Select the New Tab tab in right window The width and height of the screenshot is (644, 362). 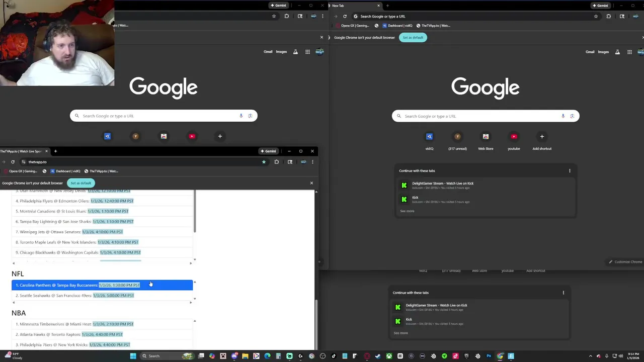click(x=355, y=6)
